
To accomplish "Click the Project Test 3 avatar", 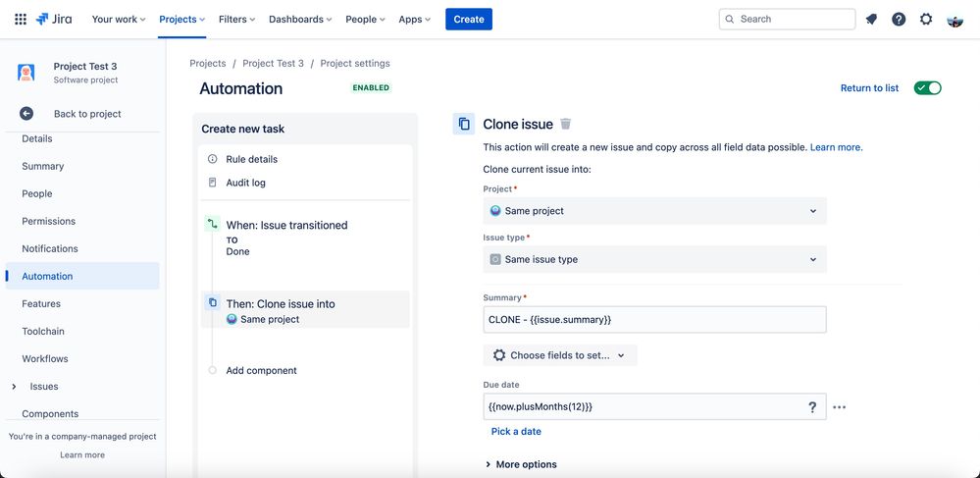I will click(26, 74).
